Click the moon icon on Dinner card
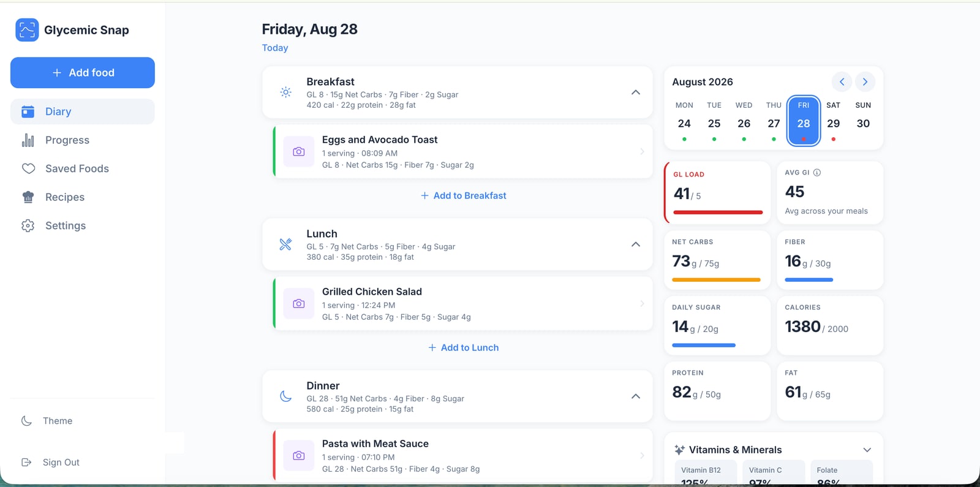Screen dimensions: 980x487 (x=285, y=396)
